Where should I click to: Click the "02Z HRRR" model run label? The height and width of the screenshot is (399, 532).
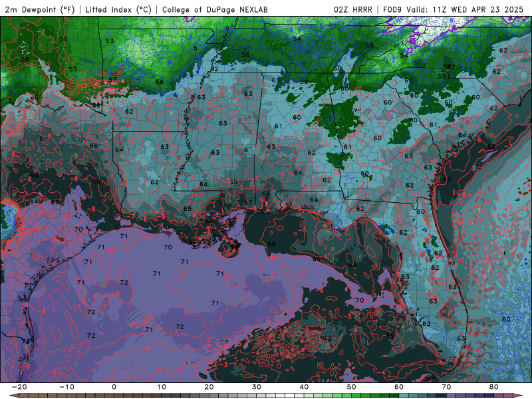[x=353, y=9]
